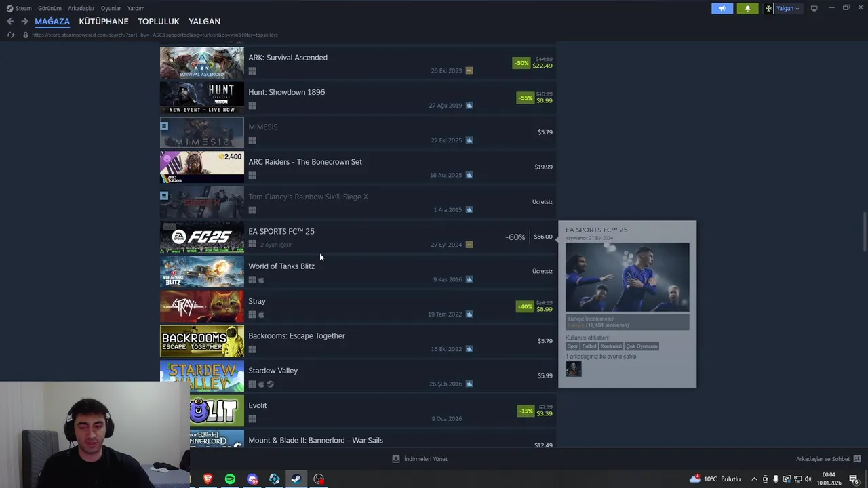This screenshot has height=488, width=868.
Task: Open the Steam menu
Action: pyautogui.click(x=19, y=8)
